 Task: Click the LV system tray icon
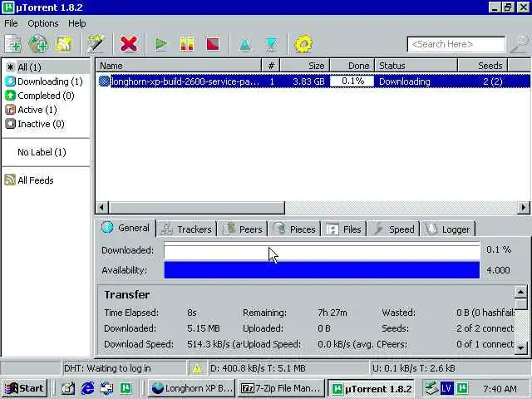click(447, 388)
